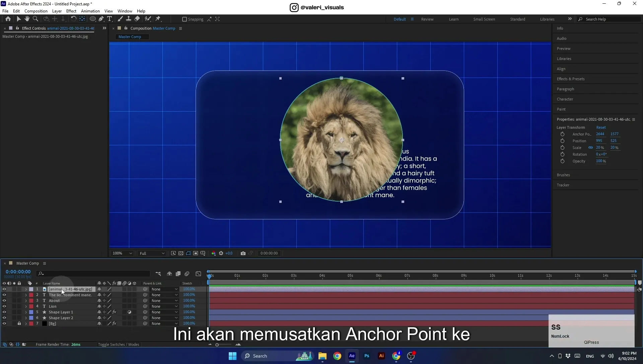The image size is (643, 364).
Task: Select the Zoom tool in the toolbar
Action: point(35,19)
